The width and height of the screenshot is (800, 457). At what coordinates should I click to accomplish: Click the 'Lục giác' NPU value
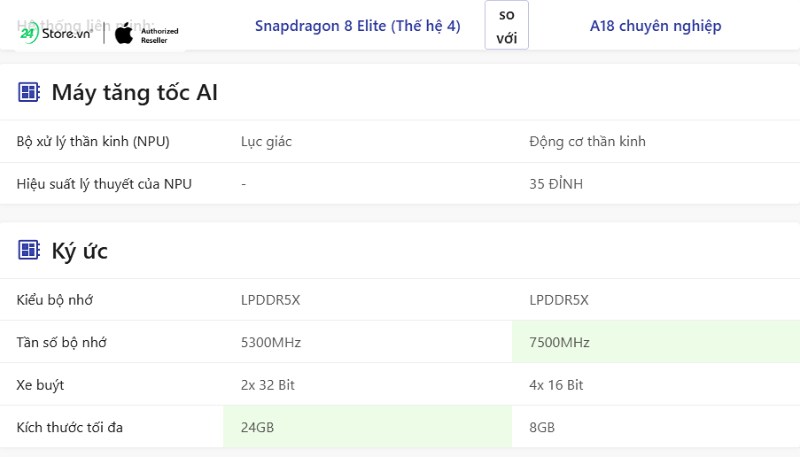tap(266, 141)
